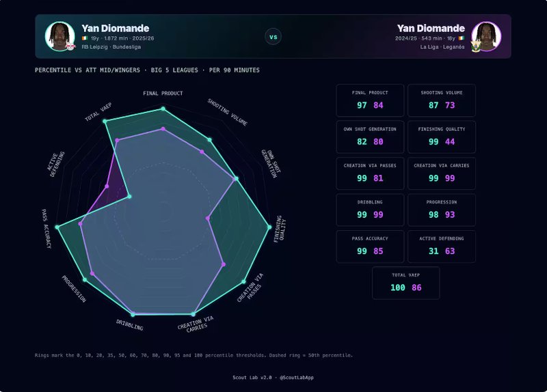The width and height of the screenshot is (547, 392).
Task: Click the purple Active Defending point on radar
Action: pos(107,186)
